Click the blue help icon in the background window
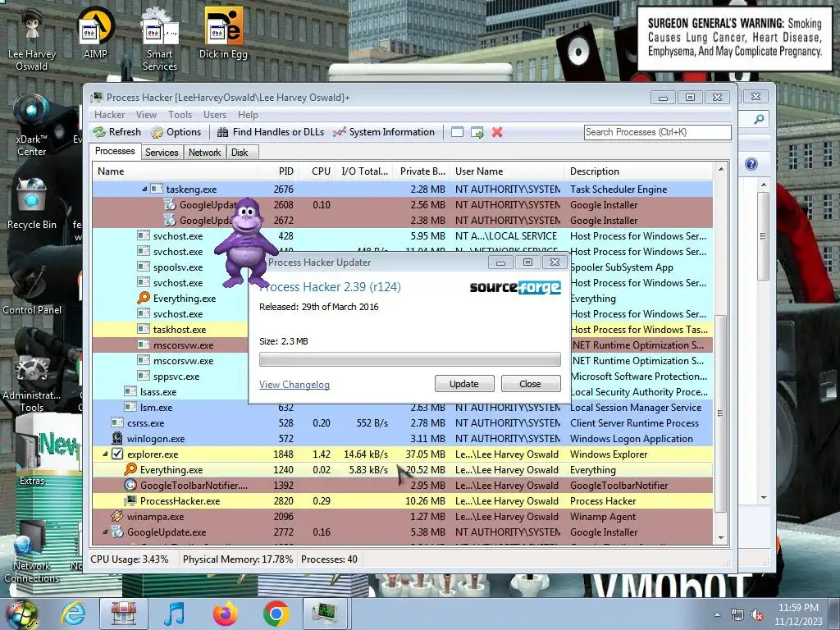Image resolution: width=840 pixels, height=630 pixels. click(751, 164)
